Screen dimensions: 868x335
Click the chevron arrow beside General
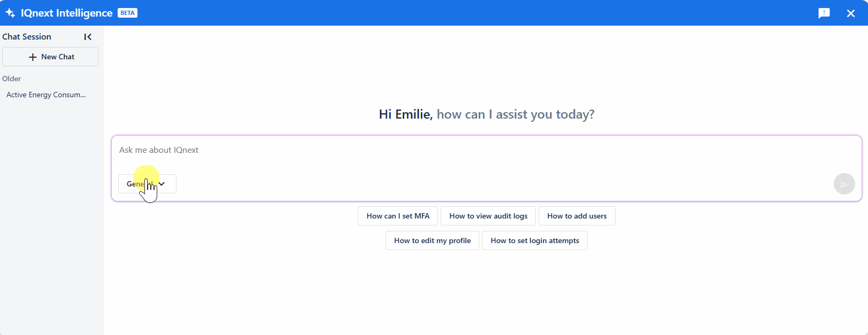tap(162, 184)
